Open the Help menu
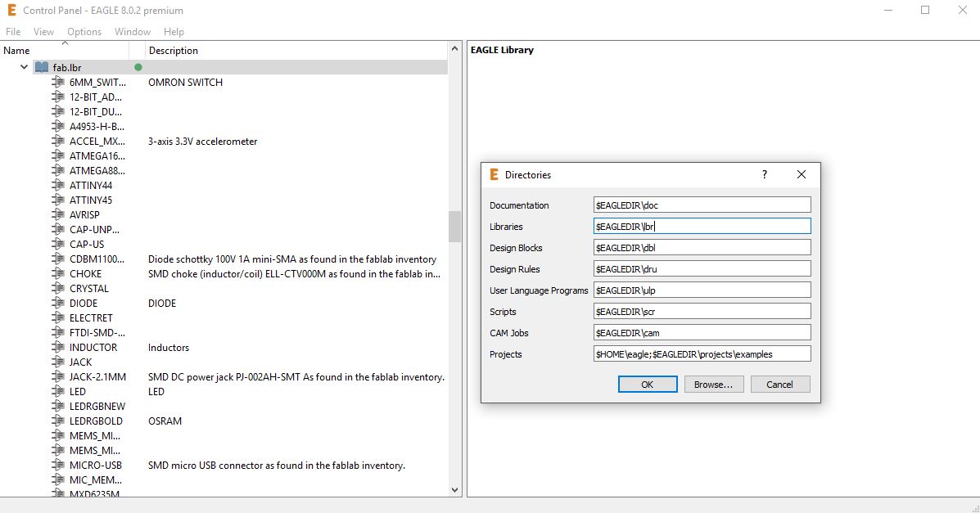This screenshot has width=980, height=513. (174, 31)
